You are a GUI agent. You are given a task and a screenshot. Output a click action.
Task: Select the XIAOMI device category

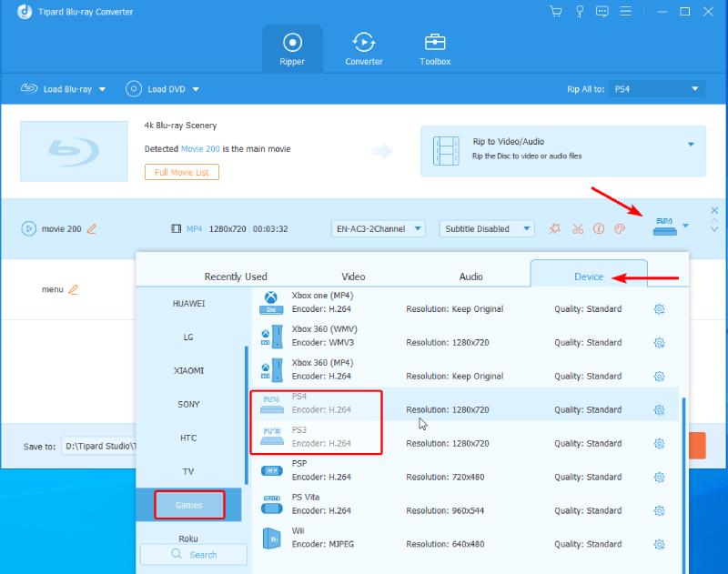click(188, 371)
